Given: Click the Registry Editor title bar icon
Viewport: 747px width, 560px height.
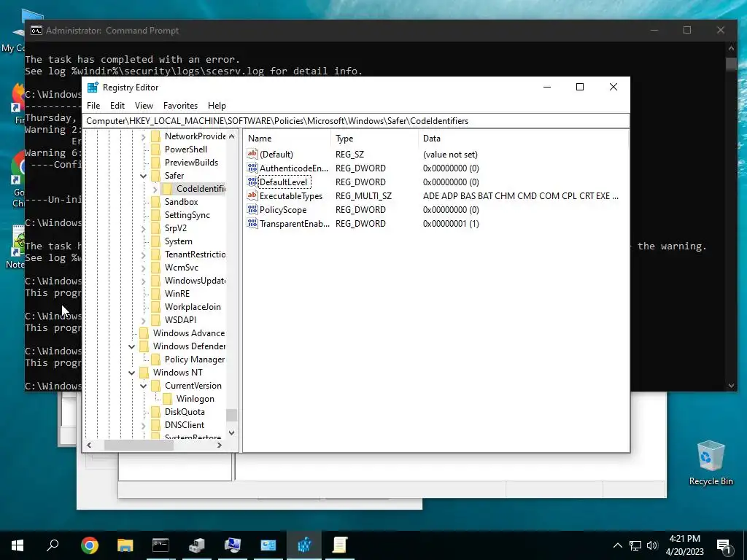Looking at the screenshot, I should point(93,87).
